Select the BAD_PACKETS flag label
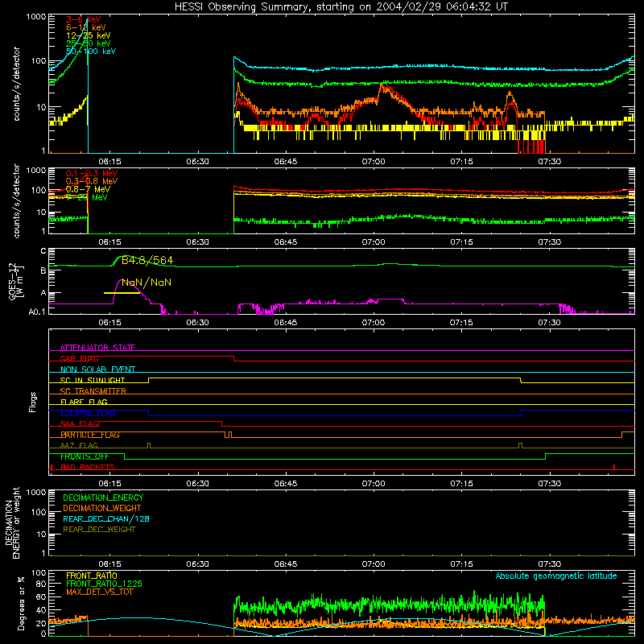Screen dimensions: 644x644 (x=88, y=467)
